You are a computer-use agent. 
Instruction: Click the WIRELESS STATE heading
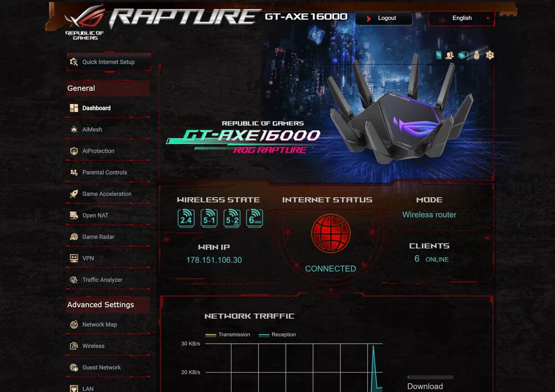tap(218, 200)
